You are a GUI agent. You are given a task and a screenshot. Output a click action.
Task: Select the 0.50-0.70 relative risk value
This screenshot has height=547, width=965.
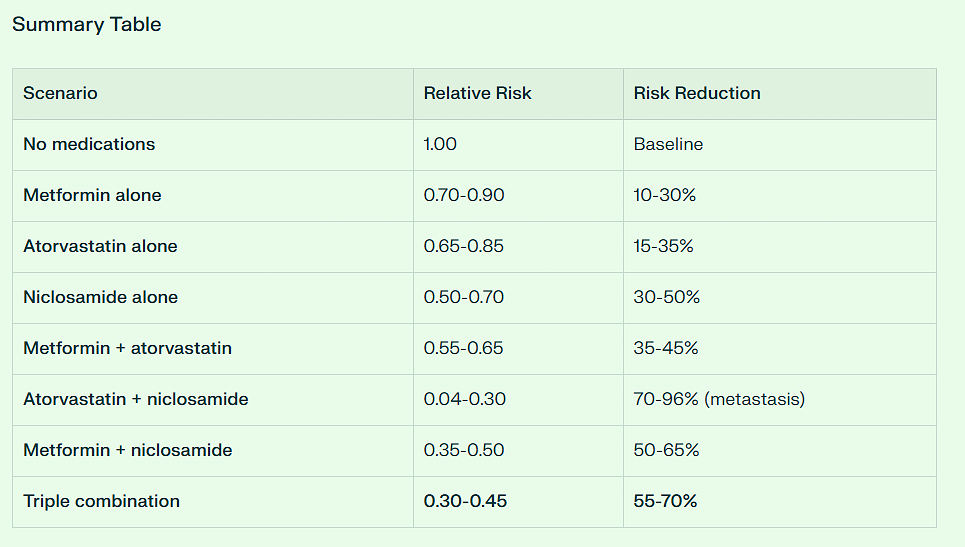point(464,297)
